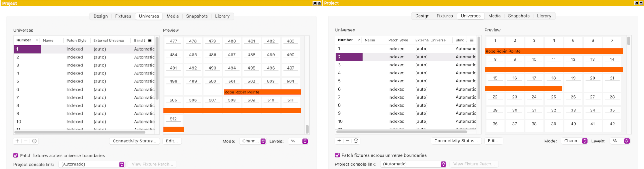Open column options icon in right universes table

tap(472, 40)
